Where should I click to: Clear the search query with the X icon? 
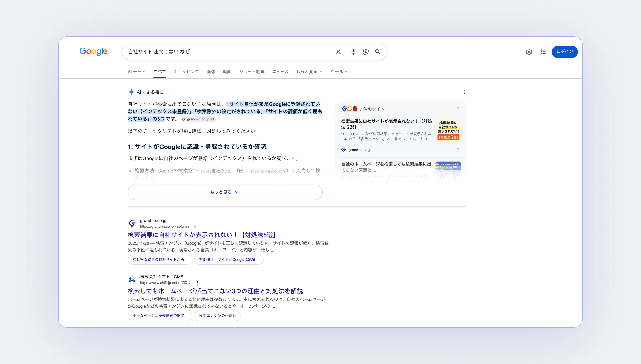(338, 52)
